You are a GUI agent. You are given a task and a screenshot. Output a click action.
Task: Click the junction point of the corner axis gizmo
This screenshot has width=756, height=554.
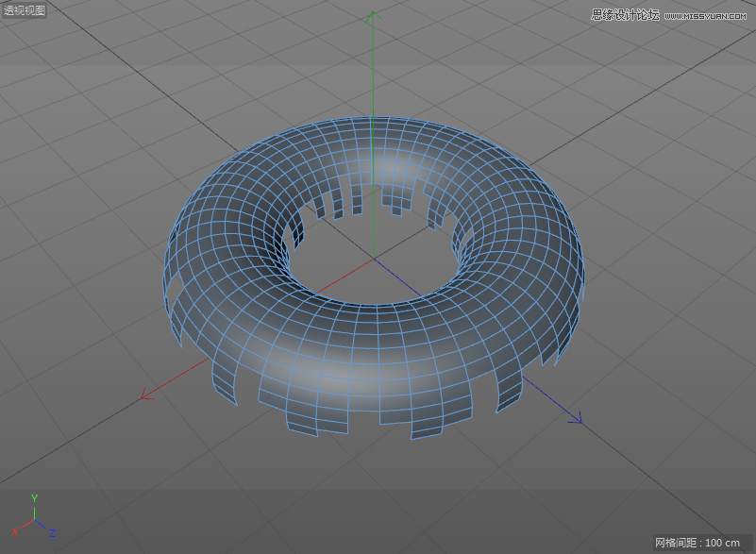(x=34, y=519)
